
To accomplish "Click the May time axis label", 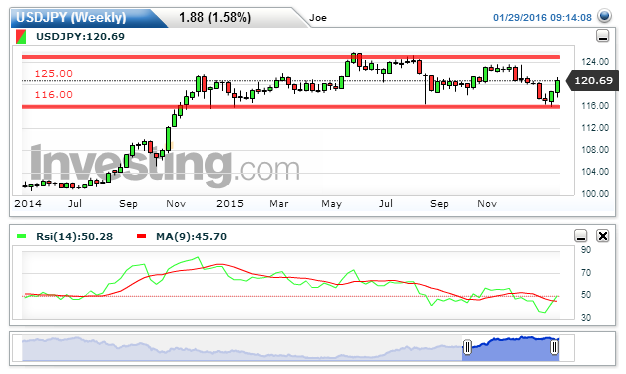I will tap(331, 204).
